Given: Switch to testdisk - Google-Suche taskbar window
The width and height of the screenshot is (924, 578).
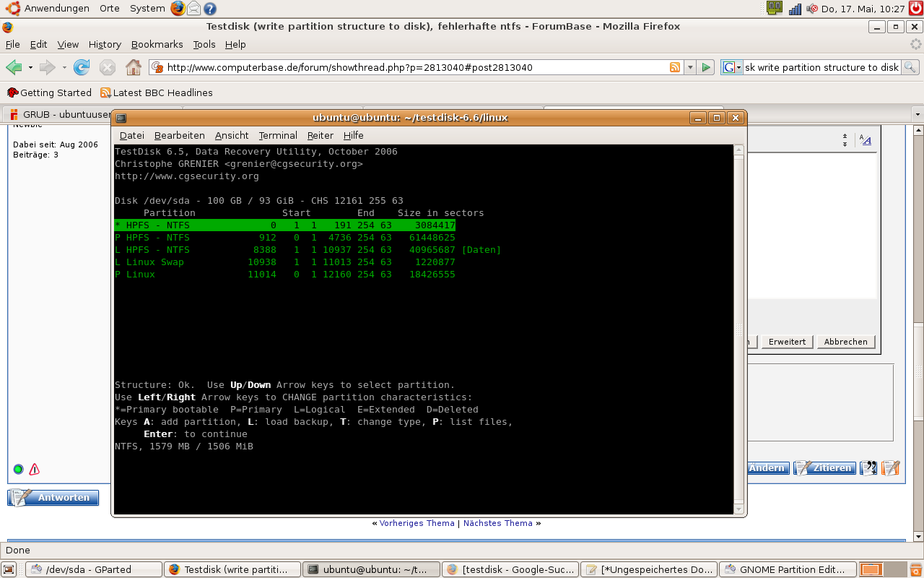Looking at the screenshot, I should point(511,569).
